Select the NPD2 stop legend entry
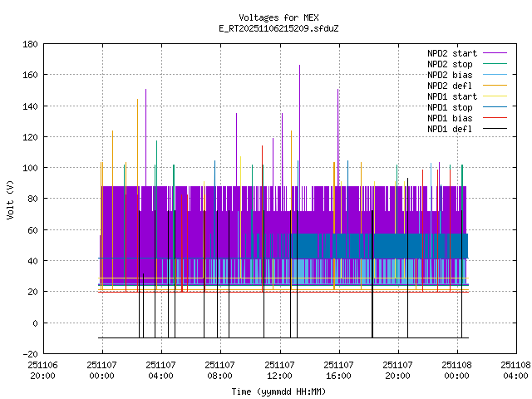The height and width of the screenshot is (399, 532). [x=450, y=64]
